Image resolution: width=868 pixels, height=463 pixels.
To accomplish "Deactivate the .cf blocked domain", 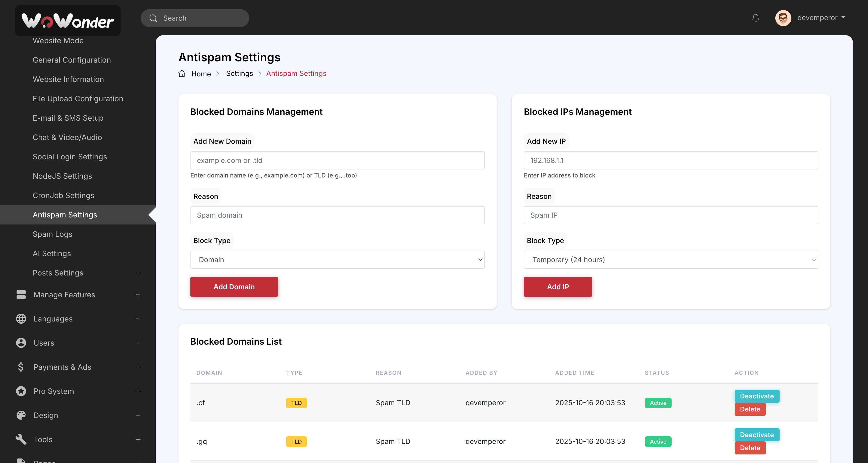I will pyautogui.click(x=756, y=396).
